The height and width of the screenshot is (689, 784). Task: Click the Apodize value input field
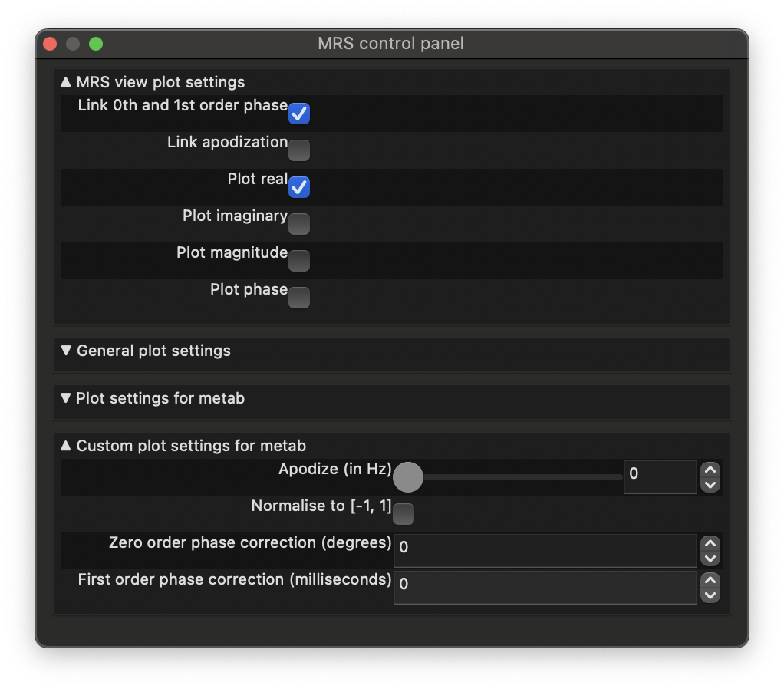(x=659, y=475)
